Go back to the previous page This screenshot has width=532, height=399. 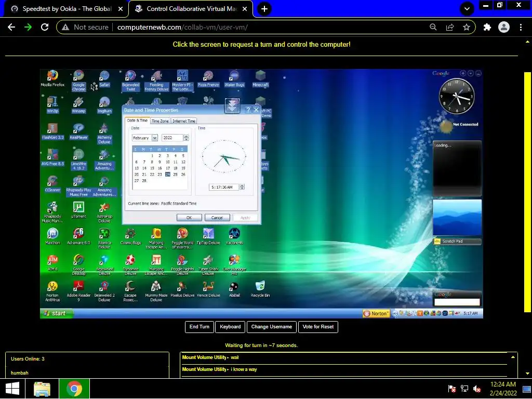pyautogui.click(x=11, y=27)
